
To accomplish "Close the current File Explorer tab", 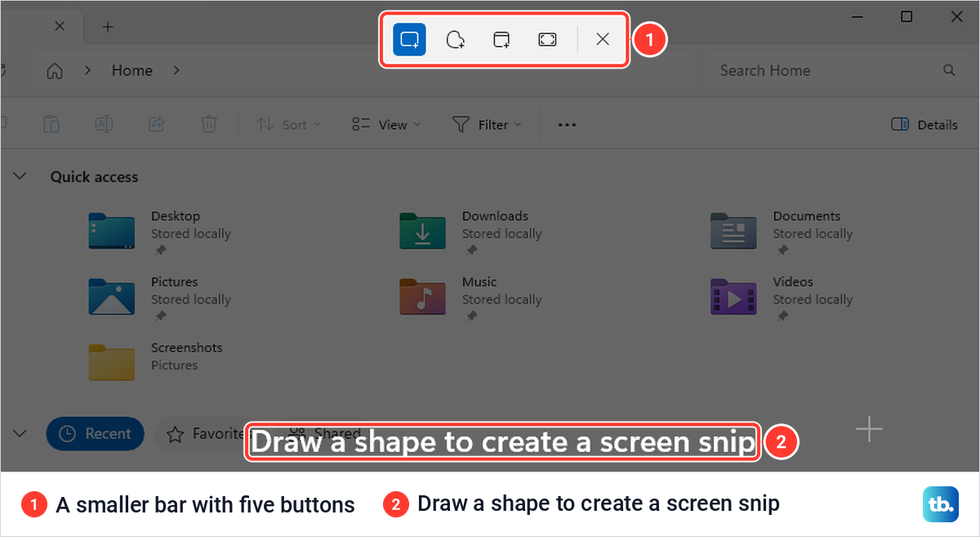I will point(60,26).
